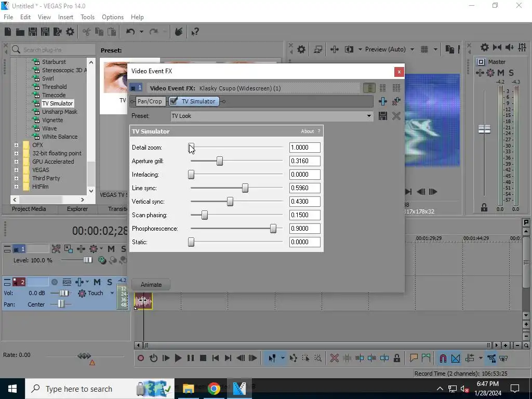Image resolution: width=532 pixels, height=399 pixels.
Task: Select Unsharp Mask in the plug-in list
Action: click(x=60, y=112)
